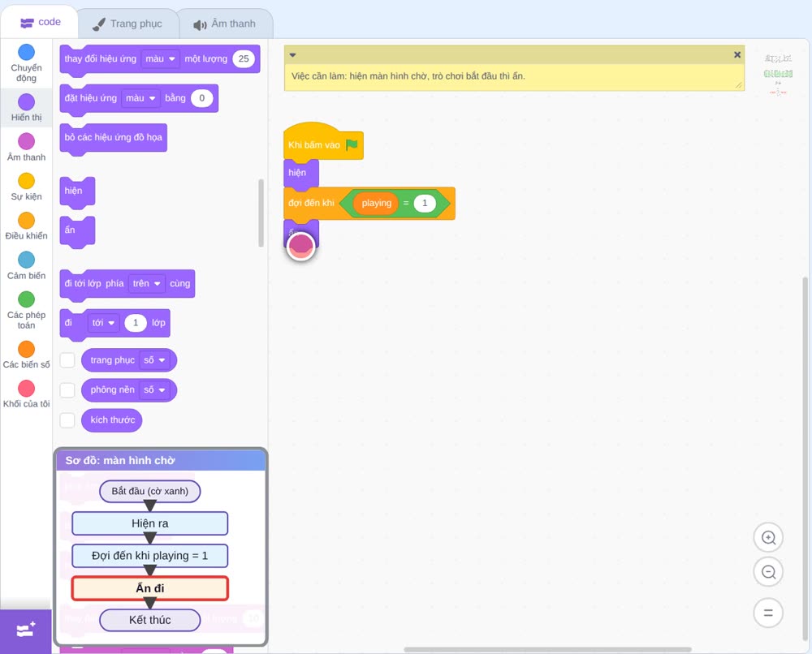Open the tới direction dropdown

104,323
